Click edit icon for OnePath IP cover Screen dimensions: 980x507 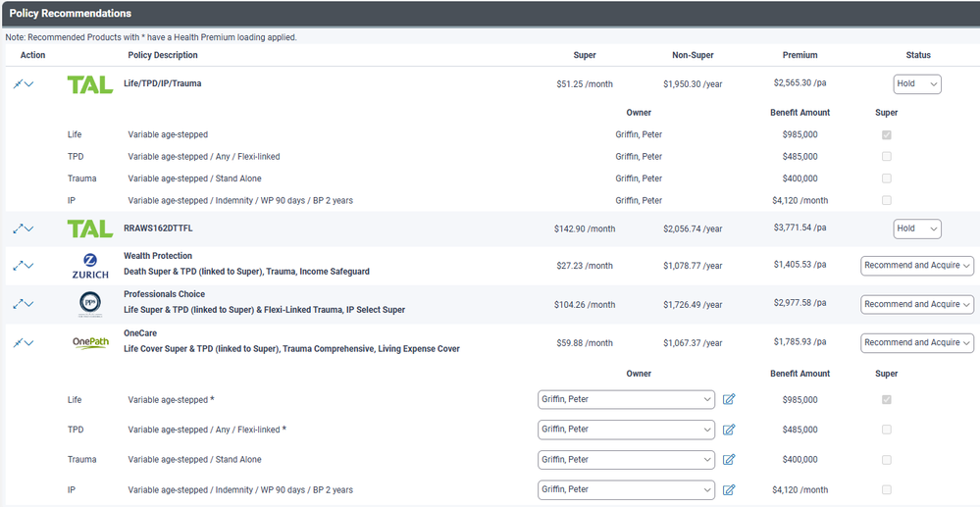[x=729, y=490]
